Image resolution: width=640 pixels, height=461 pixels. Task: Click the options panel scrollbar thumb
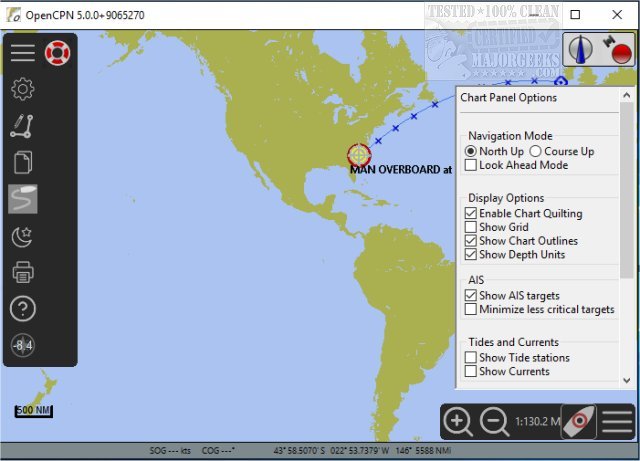(627, 190)
